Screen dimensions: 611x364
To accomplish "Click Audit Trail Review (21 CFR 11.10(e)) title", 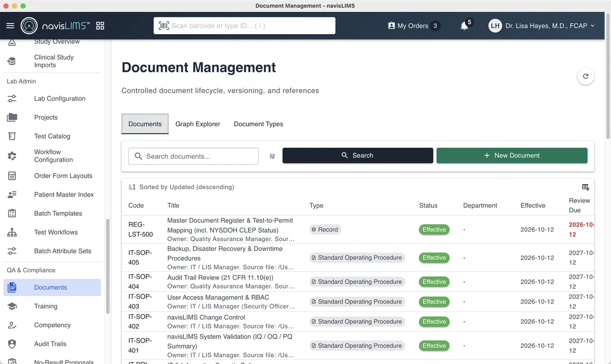I will click(220, 277).
